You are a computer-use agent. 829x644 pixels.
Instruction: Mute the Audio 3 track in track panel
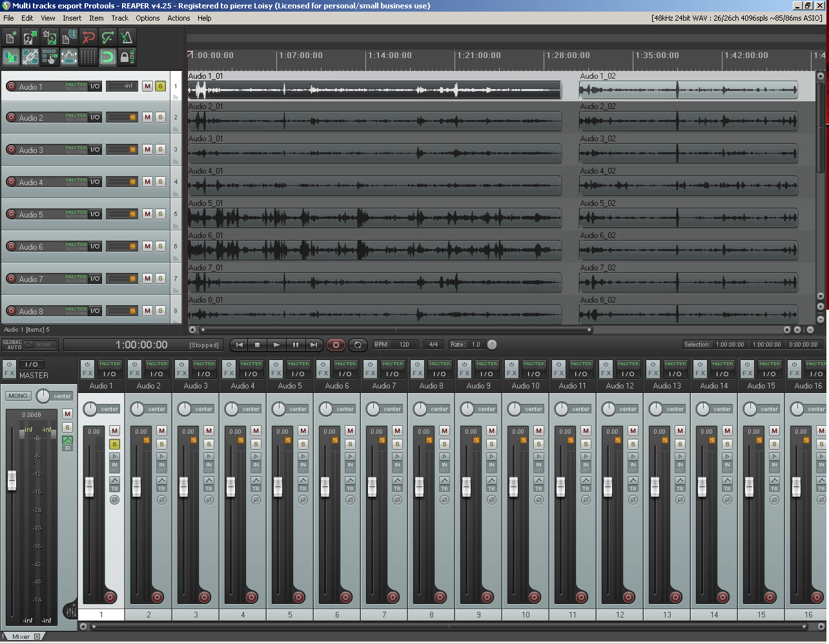pyautogui.click(x=147, y=150)
